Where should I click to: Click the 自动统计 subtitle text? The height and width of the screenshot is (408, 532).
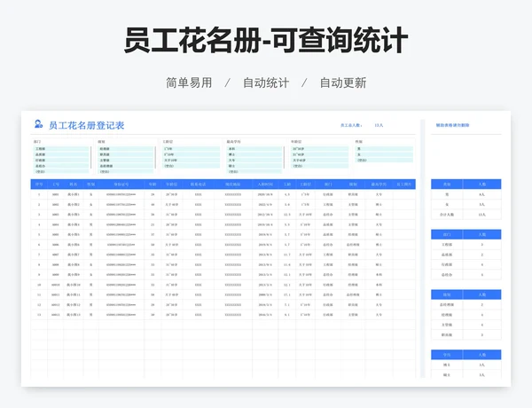click(x=266, y=82)
